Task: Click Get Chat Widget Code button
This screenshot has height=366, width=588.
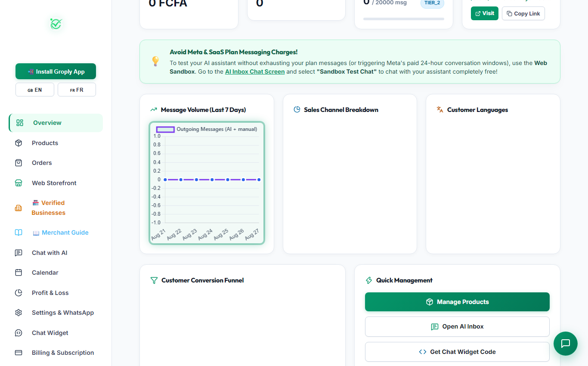Action: tap(457, 352)
